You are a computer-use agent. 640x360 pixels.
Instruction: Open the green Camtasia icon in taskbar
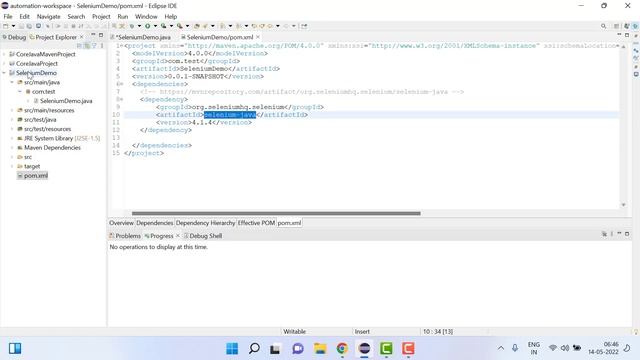[x=386, y=349]
